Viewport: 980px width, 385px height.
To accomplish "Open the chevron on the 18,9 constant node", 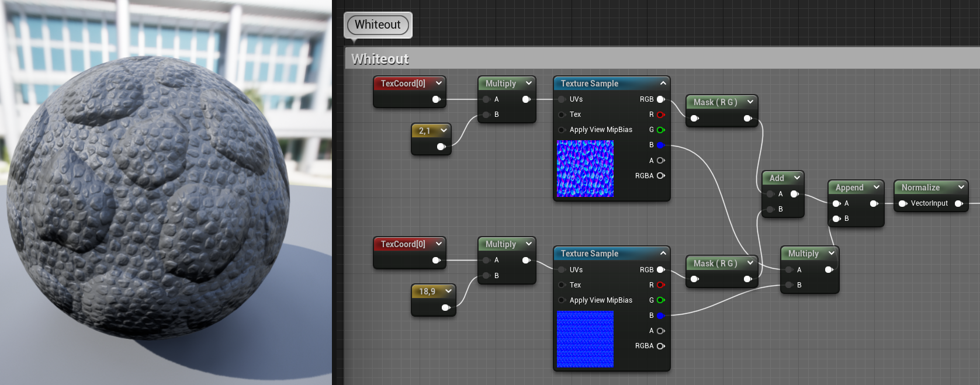I will coord(448,291).
